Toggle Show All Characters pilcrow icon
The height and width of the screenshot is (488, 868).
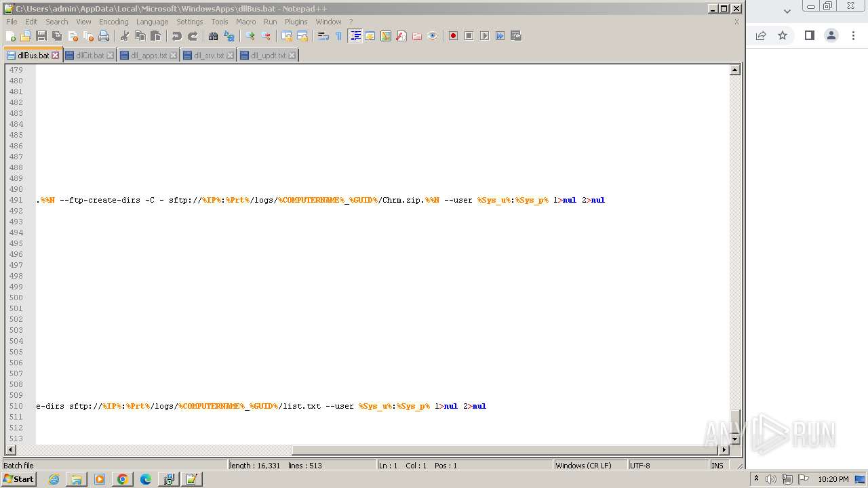(x=339, y=36)
